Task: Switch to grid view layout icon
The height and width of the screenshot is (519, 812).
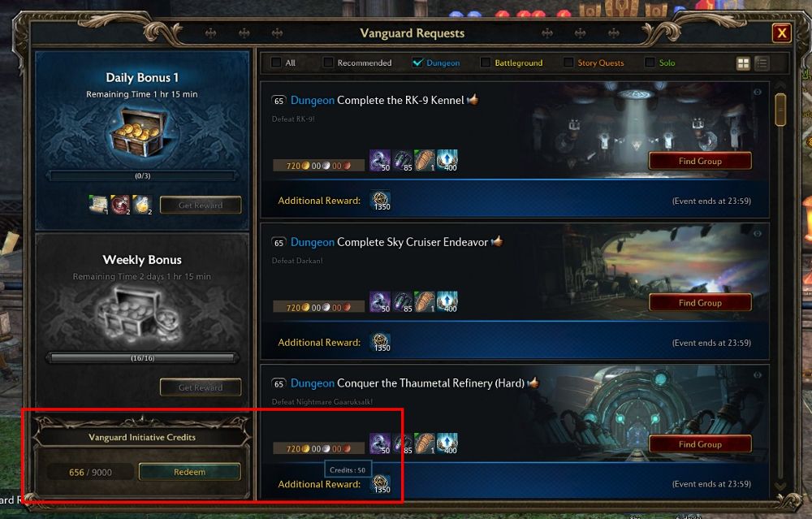Action: point(743,63)
